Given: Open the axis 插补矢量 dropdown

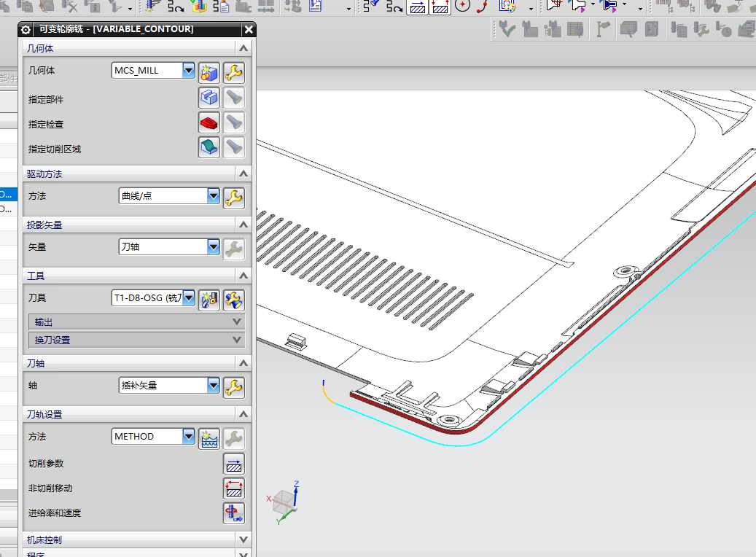Looking at the screenshot, I should [213, 385].
